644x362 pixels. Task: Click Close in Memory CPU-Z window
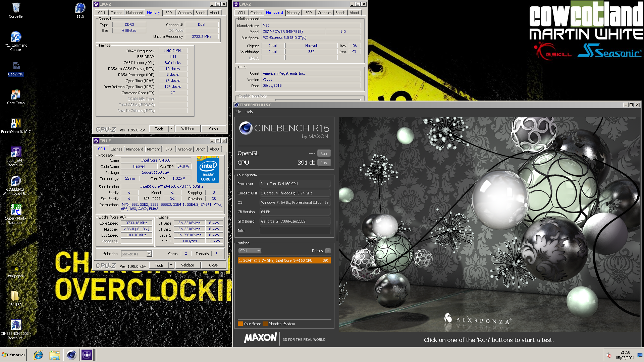coord(213,129)
